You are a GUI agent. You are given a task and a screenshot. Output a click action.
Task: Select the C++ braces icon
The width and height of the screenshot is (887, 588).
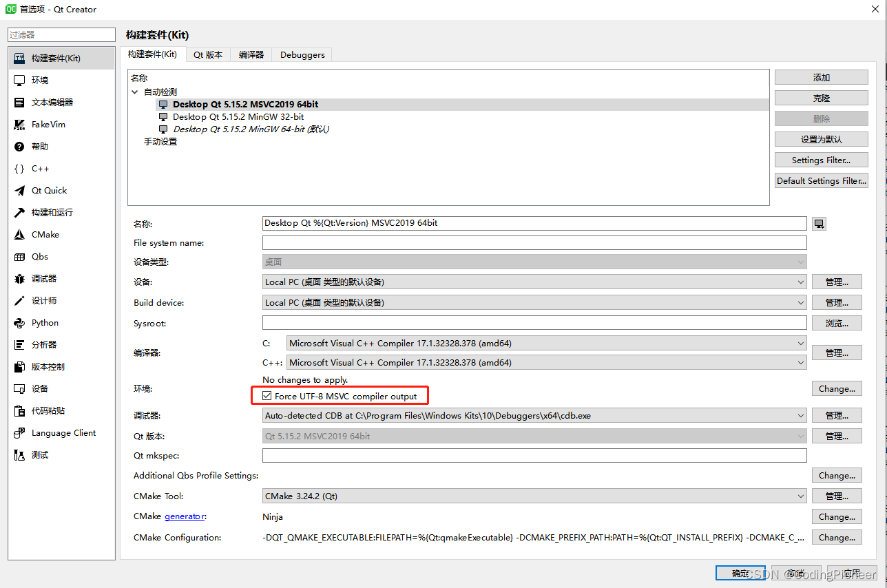tap(19, 169)
